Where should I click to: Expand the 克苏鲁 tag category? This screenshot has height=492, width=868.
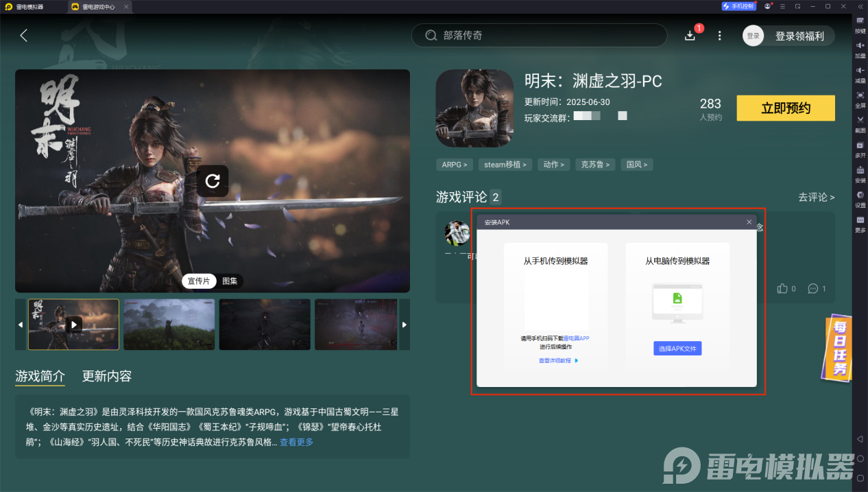click(x=594, y=164)
